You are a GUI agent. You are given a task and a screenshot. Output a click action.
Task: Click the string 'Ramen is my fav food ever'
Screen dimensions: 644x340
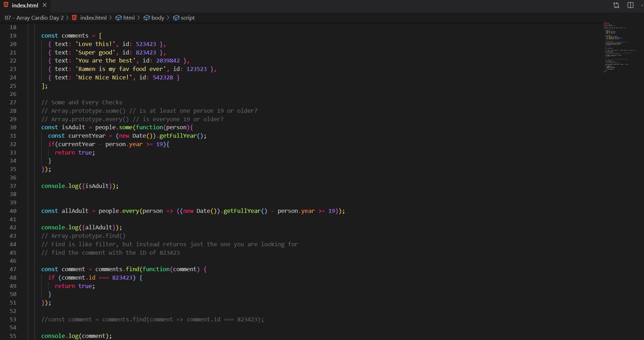[x=121, y=69]
